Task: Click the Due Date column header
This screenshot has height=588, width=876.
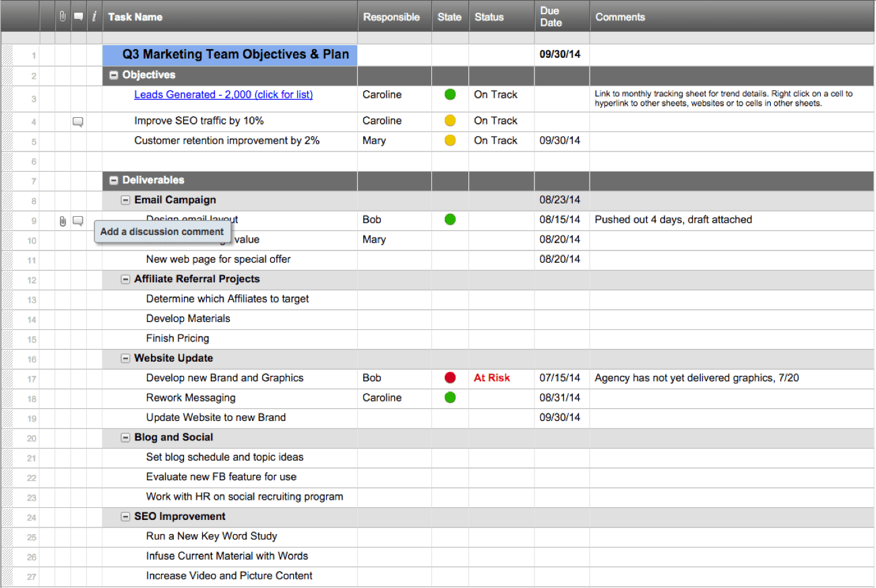Action: coord(551,17)
